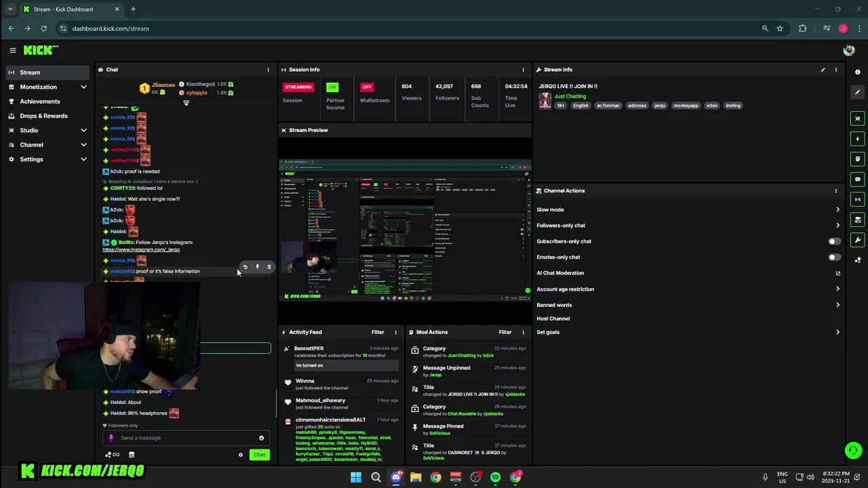This screenshot has height=488, width=868.
Task: Click the Windows Start button
Action: [356, 477]
